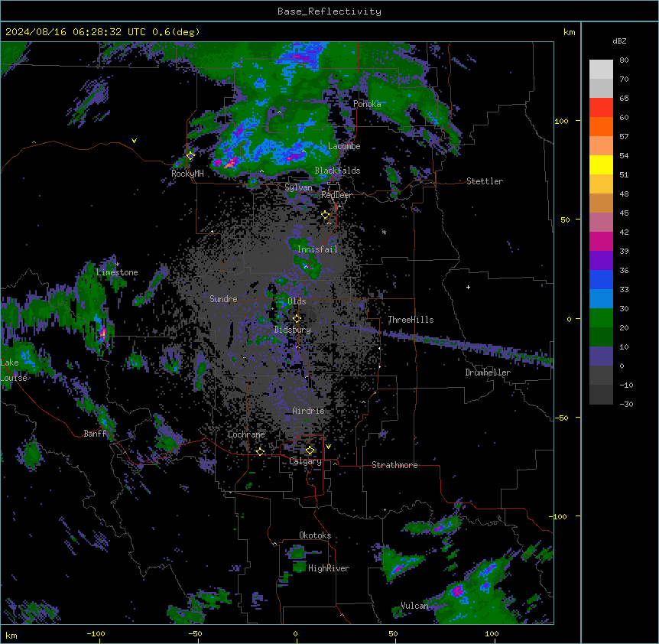Select the RockyMH label

pos(187,174)
